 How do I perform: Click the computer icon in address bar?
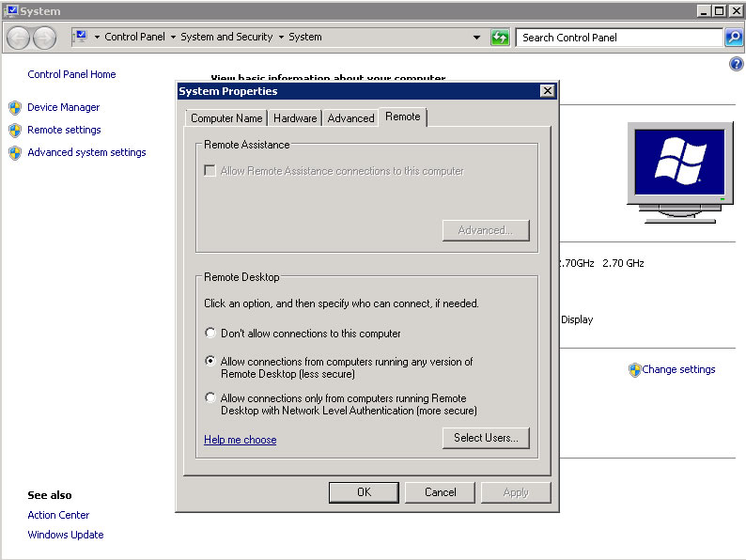(x=81, y=37)
